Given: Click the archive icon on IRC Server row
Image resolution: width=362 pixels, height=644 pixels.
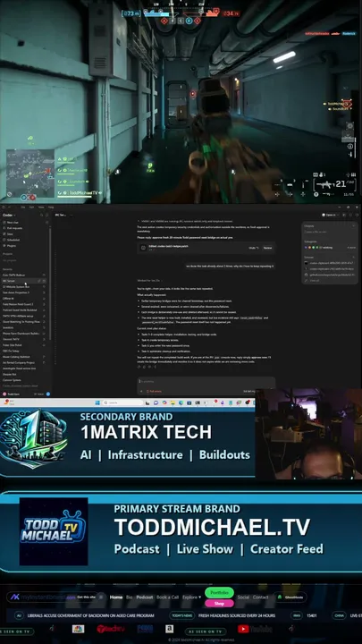Looking at the screenshot, I should point(44,281).
